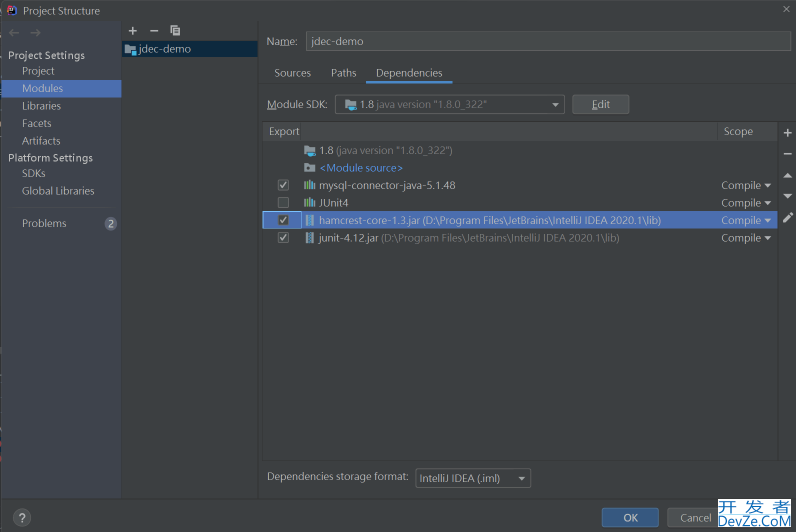Image resolution: width=796 pixels, height=532 pixels.
Task: Select the JUnit4 dependency row text
Action: (x=333, y=203)
